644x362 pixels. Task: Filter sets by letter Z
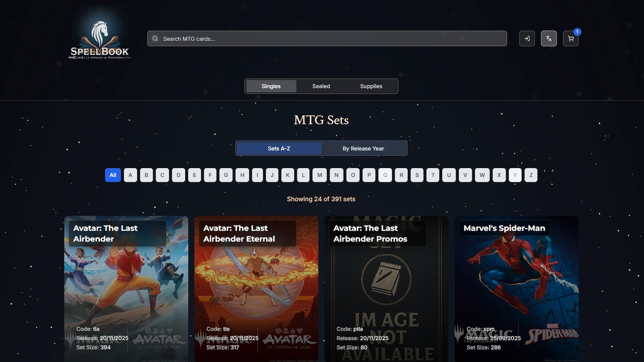pos(531,175)
